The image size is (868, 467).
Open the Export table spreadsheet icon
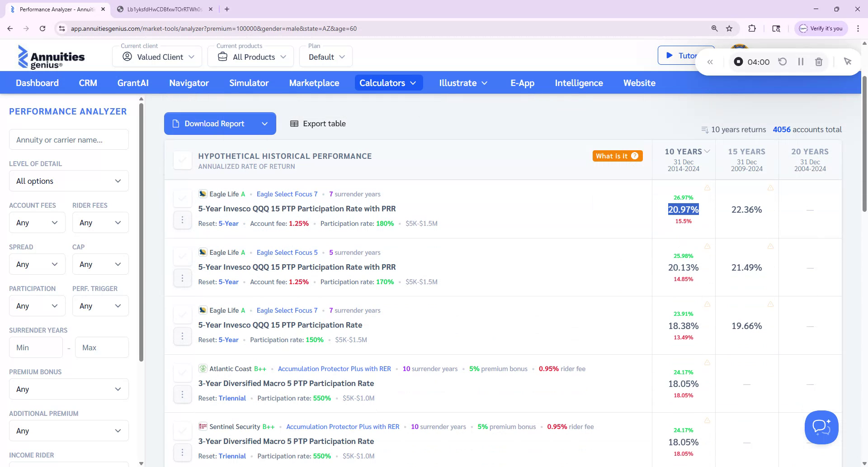pos(295,123)
